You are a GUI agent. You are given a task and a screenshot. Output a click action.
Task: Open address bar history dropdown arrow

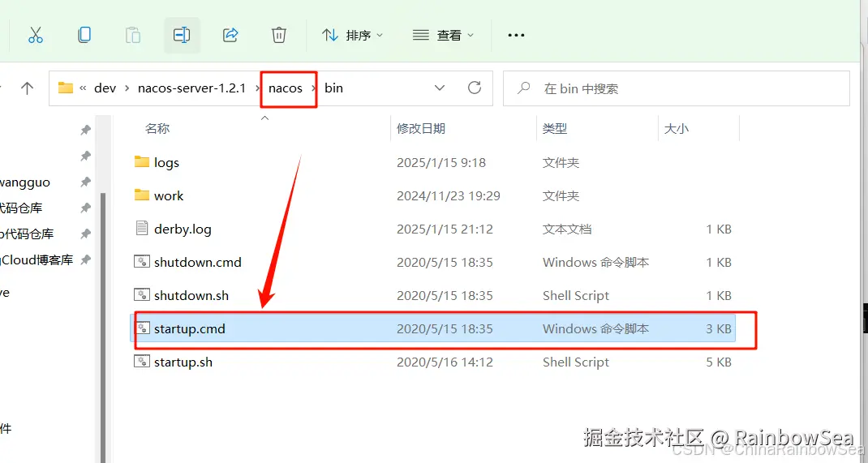440,88
